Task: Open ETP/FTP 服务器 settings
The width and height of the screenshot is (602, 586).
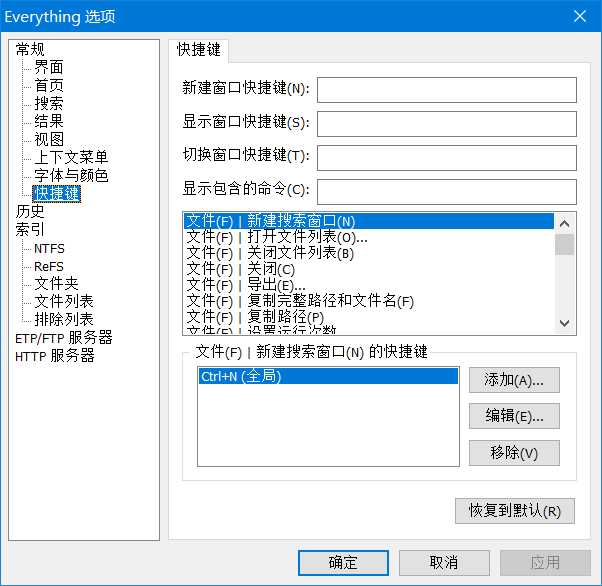Action: [x=64, y=338]
